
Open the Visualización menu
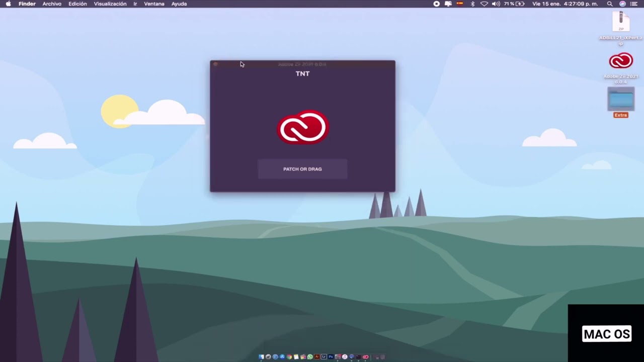[x=110, y=4]
